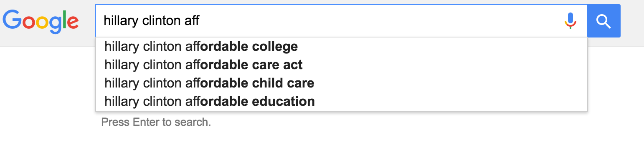644x150 pixels.
Task: Click the blue magnifying glass search button
Action: [x=603, y=21]
